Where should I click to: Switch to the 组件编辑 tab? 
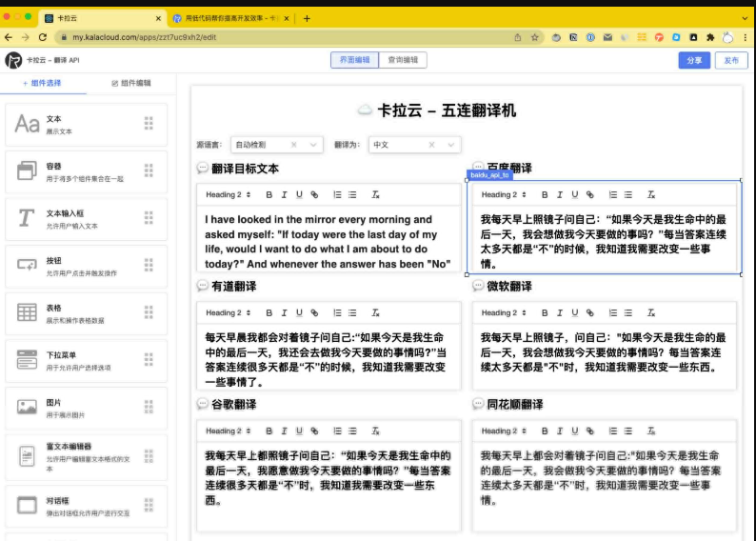(x=131, y=83)
